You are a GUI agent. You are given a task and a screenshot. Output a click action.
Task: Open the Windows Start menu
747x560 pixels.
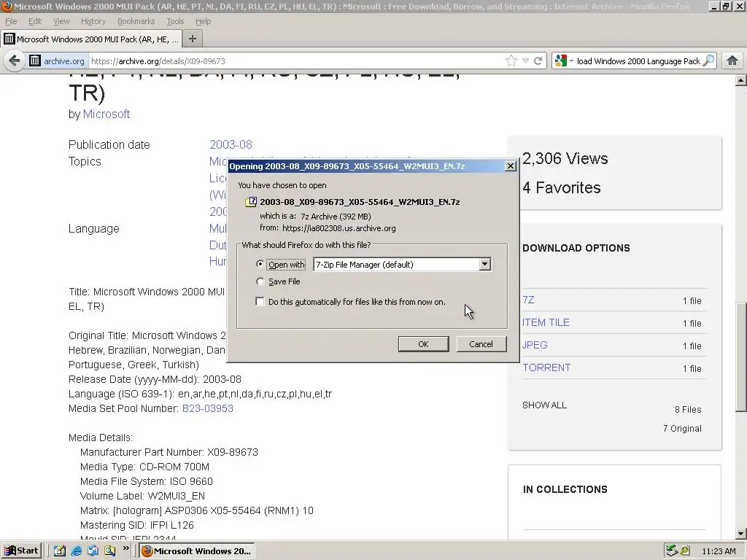22,551
